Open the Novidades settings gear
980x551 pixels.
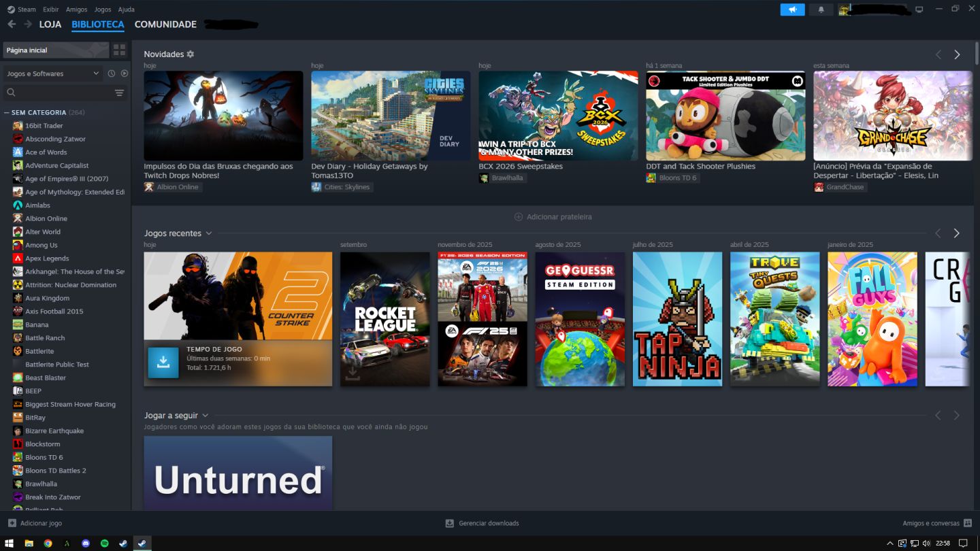(191, 54)
